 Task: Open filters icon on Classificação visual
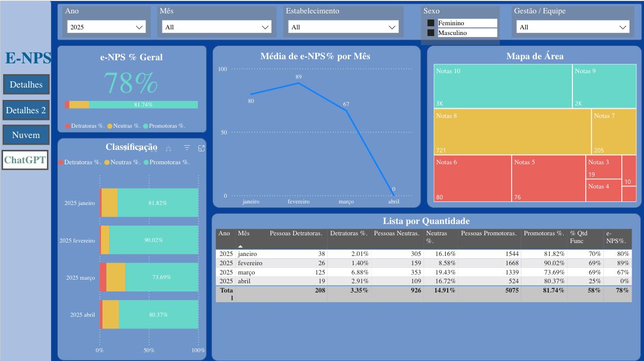(x=187, y=148)
